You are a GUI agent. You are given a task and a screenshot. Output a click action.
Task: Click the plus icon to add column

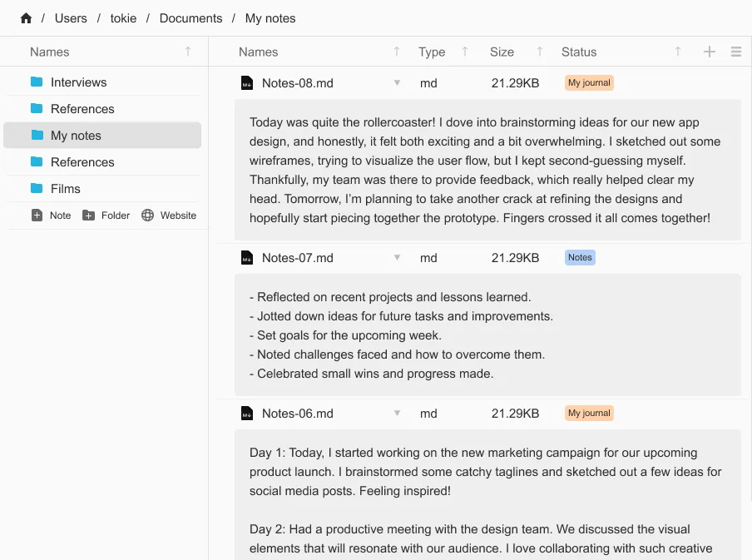click(709, 52)
